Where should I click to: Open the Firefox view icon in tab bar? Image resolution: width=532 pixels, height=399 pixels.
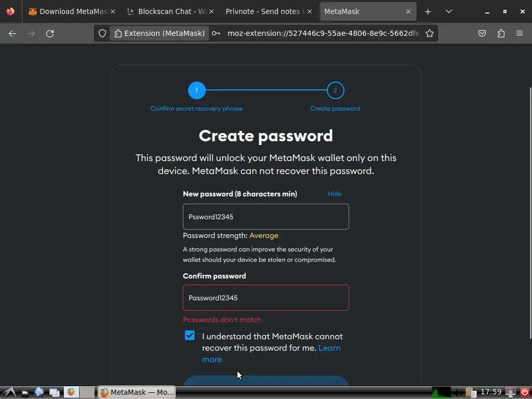coord(10,11)
